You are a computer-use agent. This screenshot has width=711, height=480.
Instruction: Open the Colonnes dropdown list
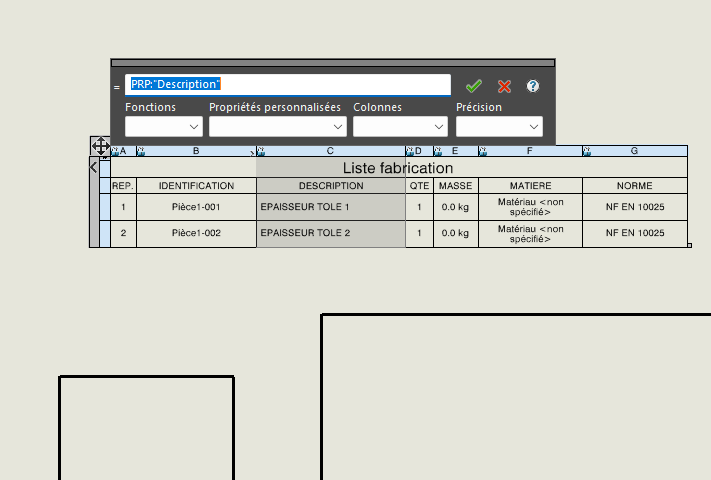point(400,127)
